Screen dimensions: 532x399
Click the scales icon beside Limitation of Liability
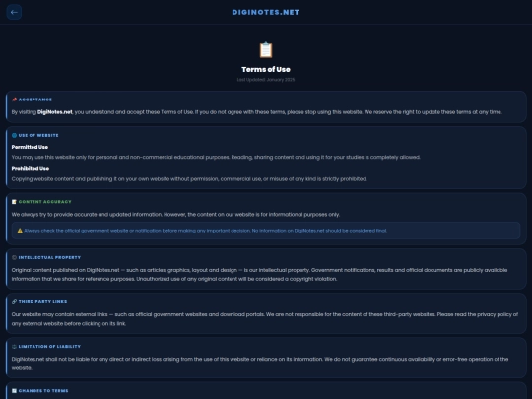point(14,347)
